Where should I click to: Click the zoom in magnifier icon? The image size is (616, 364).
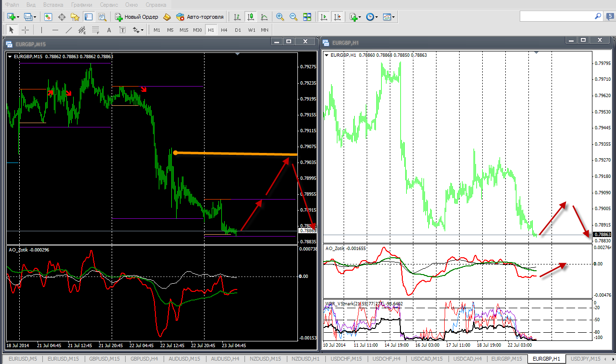point(280,17)
